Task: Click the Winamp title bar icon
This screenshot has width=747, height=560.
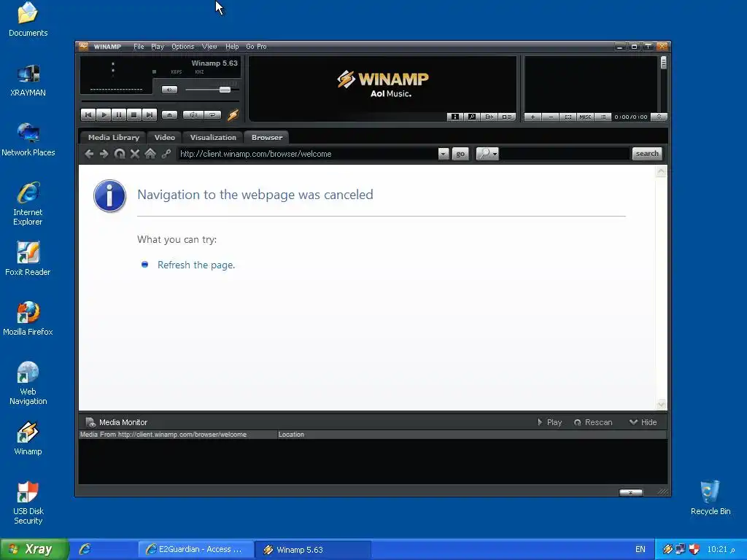Action: coord(84,46)
